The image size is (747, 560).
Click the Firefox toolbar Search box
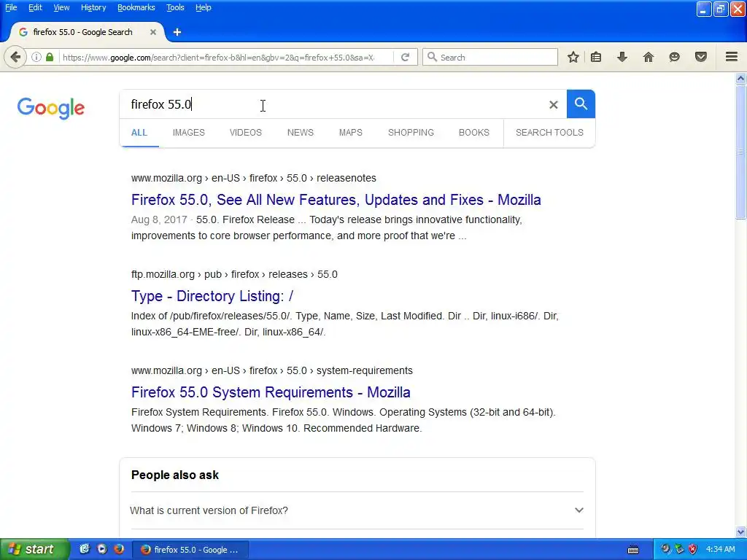pyautogui.click(x=490, y=57)
